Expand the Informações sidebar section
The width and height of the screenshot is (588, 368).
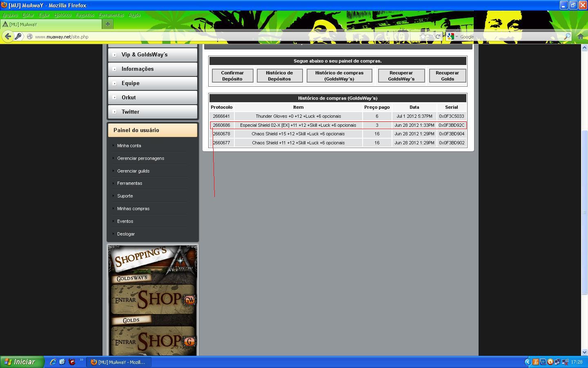click(152, 69)
